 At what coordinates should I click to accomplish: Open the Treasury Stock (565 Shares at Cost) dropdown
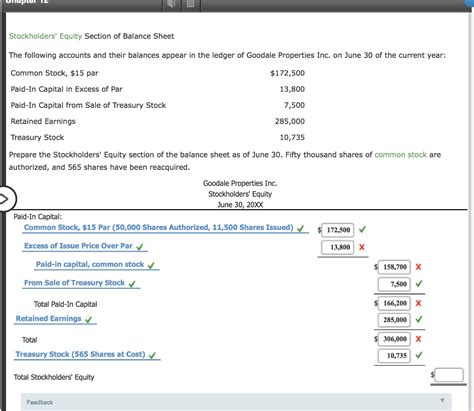pyautogui.click(x=87, y=355)
